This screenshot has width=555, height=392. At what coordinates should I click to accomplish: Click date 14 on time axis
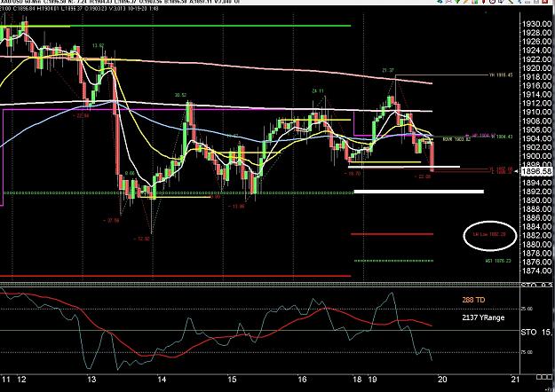click(x=162, y=380)
